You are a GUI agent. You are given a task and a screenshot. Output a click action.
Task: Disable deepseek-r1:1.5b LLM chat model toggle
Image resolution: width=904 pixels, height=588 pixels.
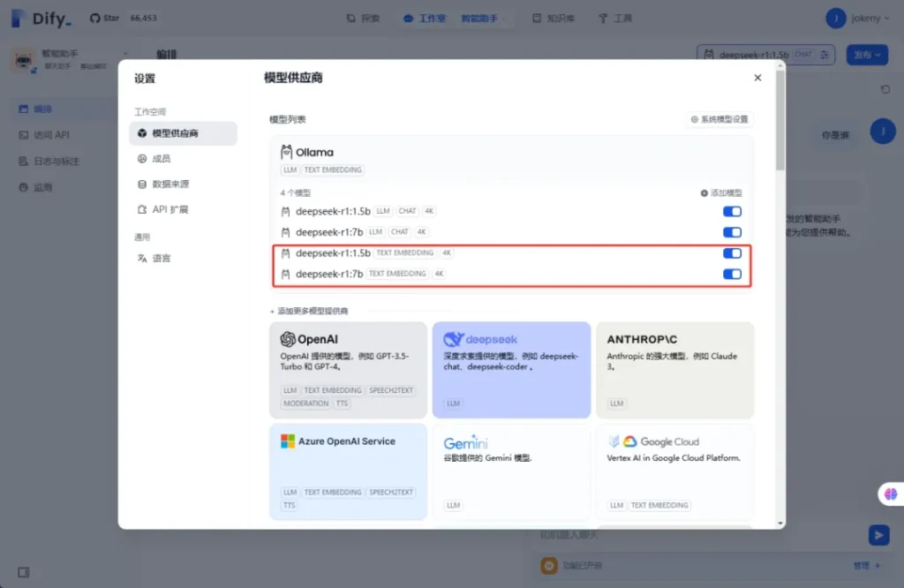(732, 211)
